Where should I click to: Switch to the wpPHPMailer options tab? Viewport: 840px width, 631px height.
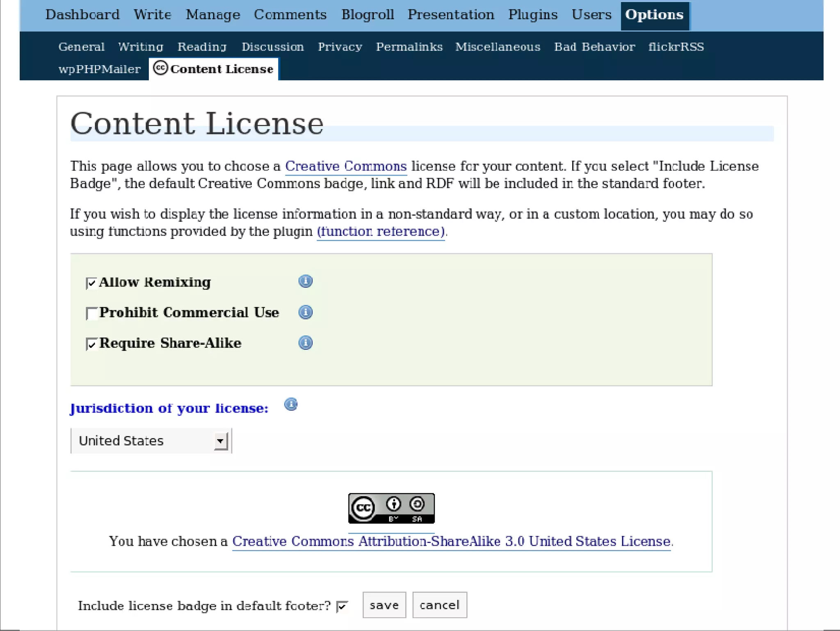[x=99, y=69]
